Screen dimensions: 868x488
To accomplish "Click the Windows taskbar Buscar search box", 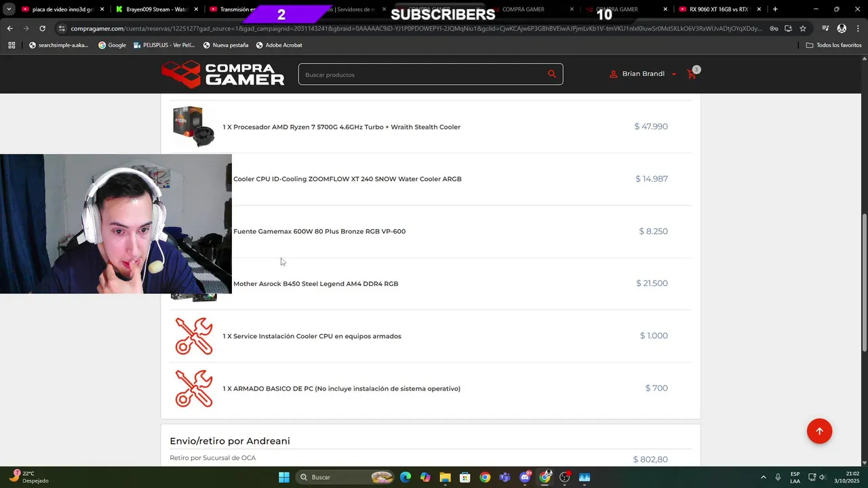I will (x=347, y=477).
